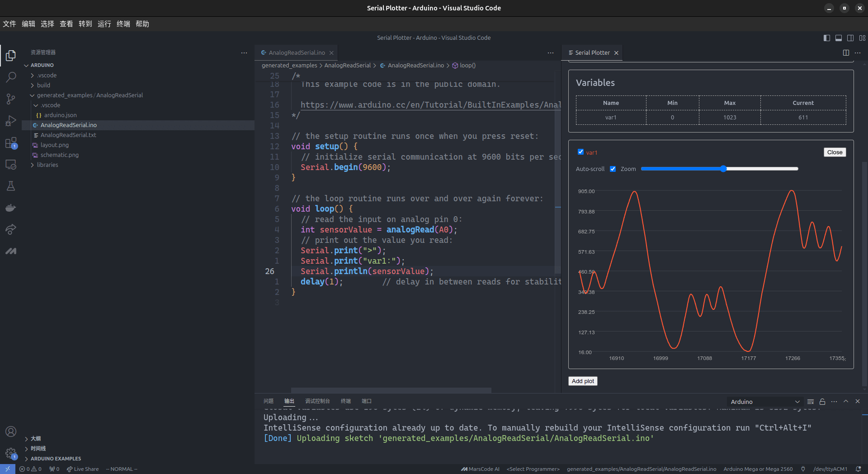Image resolution: width=868 pixels, height=474 pixels.
Task: Open the Live Share view icon
Action: click(x=11, y=229)
